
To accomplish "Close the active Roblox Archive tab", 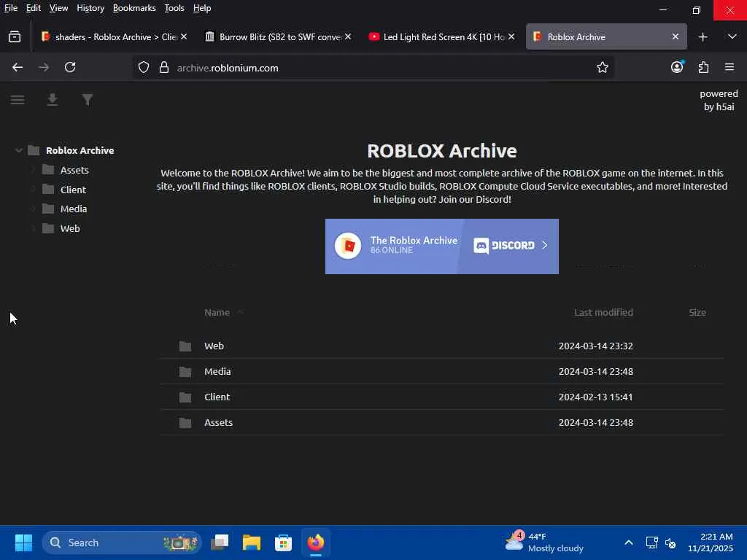I will 675,36.
